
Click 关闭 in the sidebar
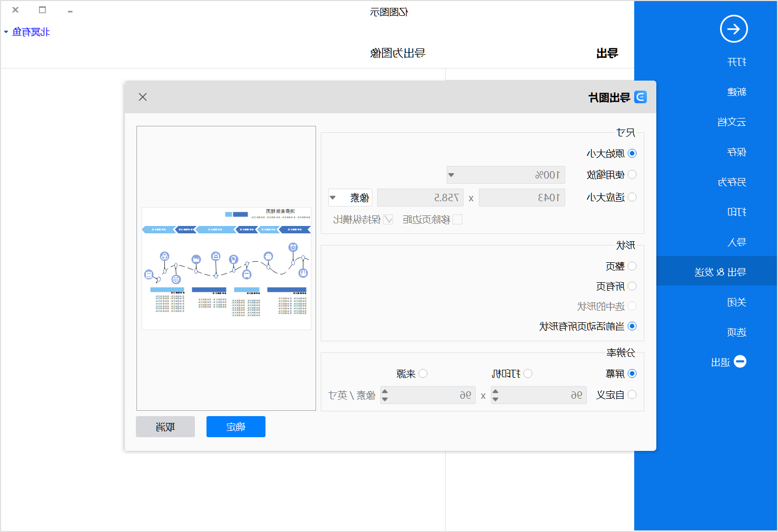point(736,302)
